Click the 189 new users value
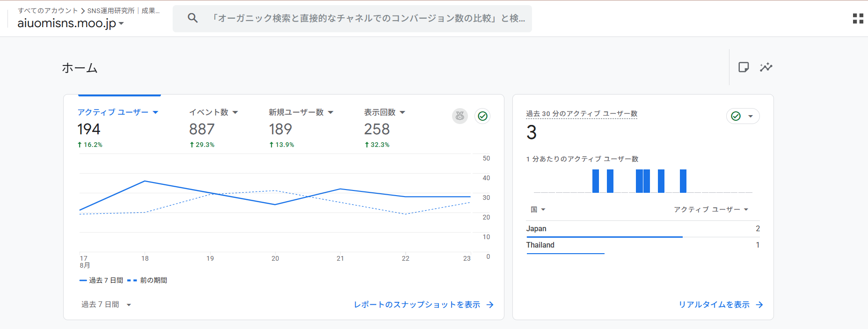Screen dimensions: 868x329 click(x=280, y=129)
